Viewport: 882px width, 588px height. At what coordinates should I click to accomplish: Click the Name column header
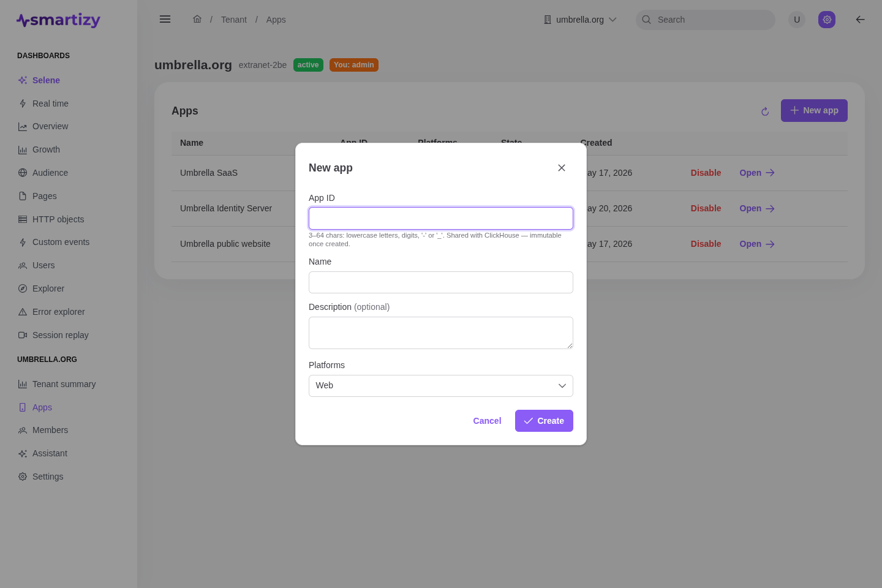192,143
